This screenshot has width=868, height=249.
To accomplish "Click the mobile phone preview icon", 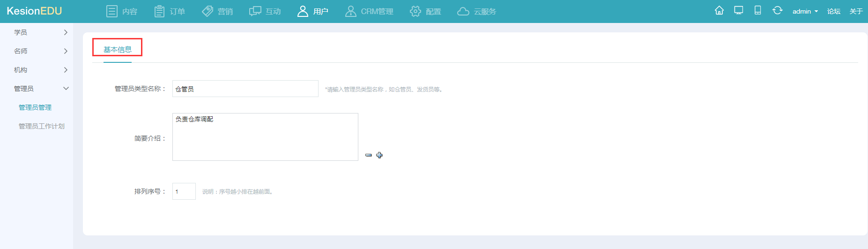I will (x=757, y=11).
